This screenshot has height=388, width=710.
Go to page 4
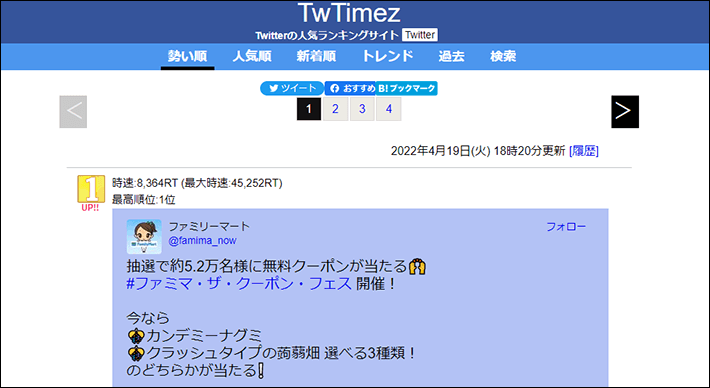[389, 109]
